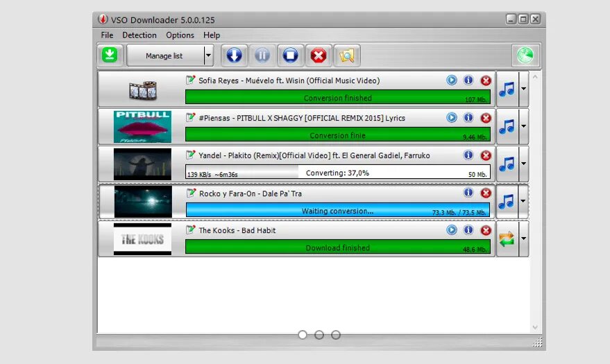Click the music note button for Rocko row

(x=507, y=201)
